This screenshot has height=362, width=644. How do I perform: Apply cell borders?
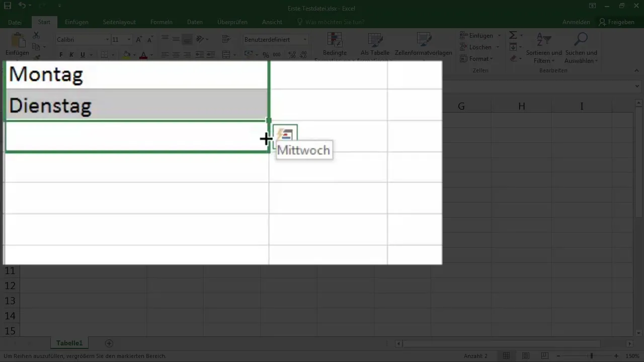point(105,55)
